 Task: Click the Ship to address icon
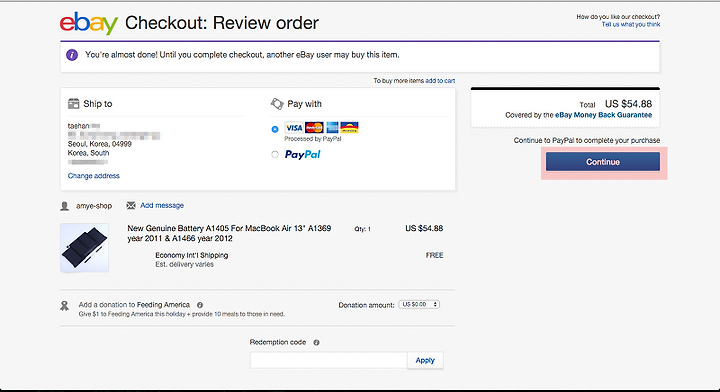click(x=73, y=104)
